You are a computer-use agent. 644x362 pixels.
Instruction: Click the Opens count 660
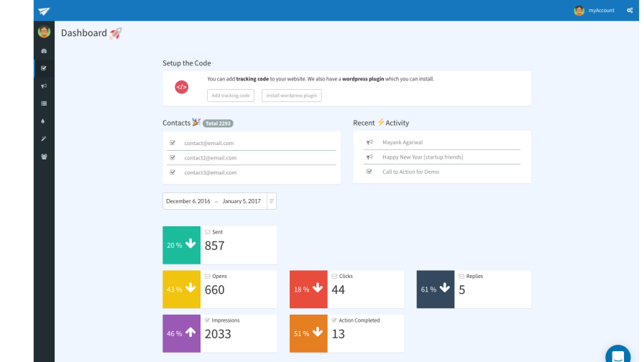214,290
